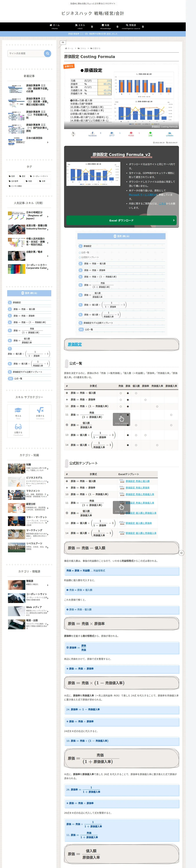Save the article to Pocket
Screen dimensions: 196x868
[x=131, y=134]
